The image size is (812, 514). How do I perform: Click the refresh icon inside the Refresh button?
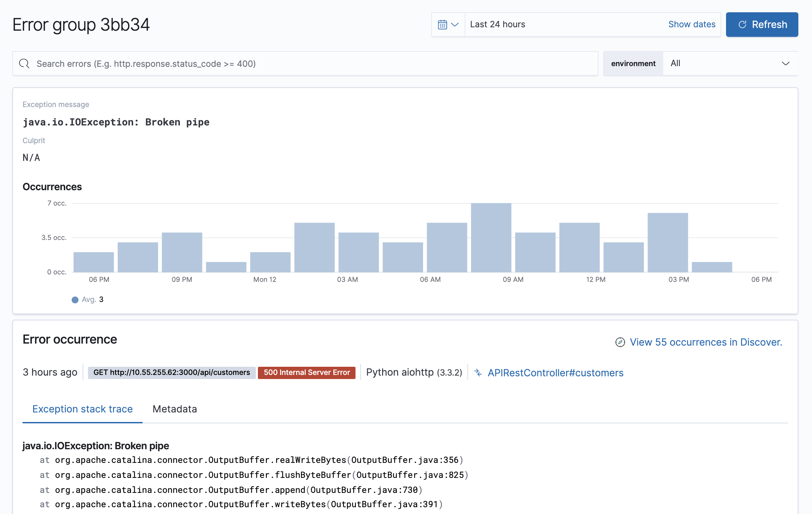(742, 24)
